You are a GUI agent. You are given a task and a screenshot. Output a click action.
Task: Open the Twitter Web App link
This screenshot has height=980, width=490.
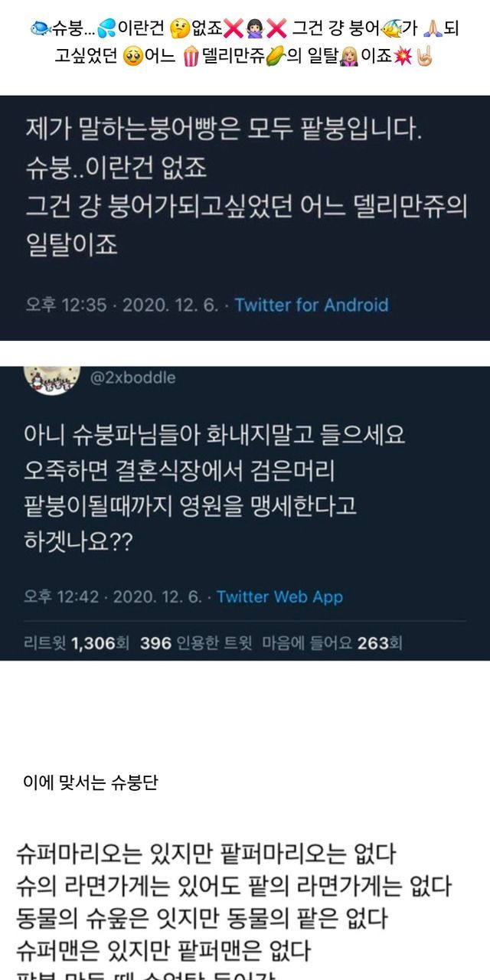(x=279, y=596)
